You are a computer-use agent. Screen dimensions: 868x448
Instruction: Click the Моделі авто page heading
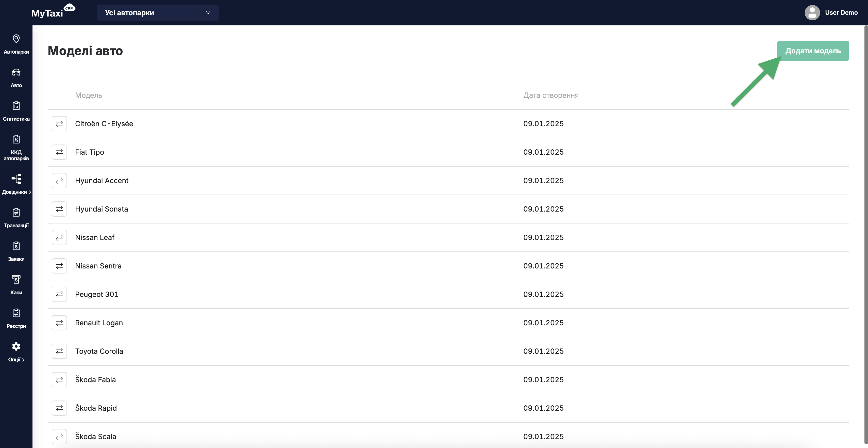point(85,51)
